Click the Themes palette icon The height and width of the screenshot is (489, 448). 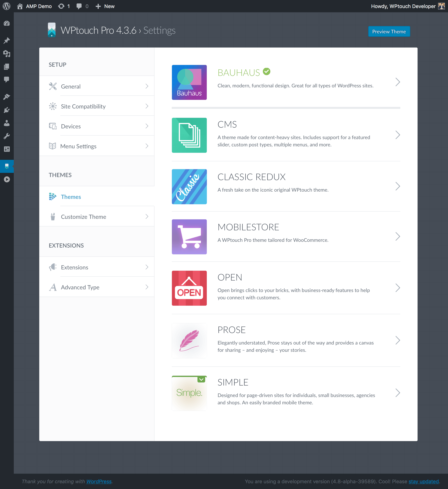53,196
